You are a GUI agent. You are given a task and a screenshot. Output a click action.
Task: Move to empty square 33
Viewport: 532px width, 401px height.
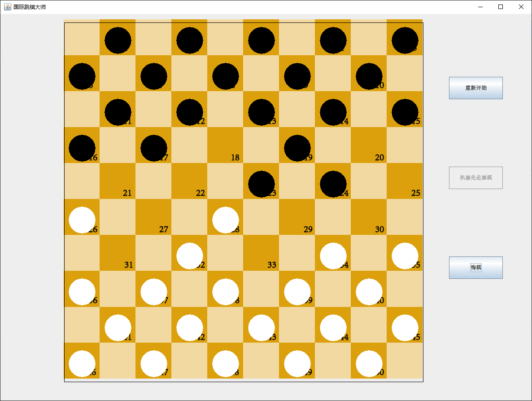tap(261, 253)
